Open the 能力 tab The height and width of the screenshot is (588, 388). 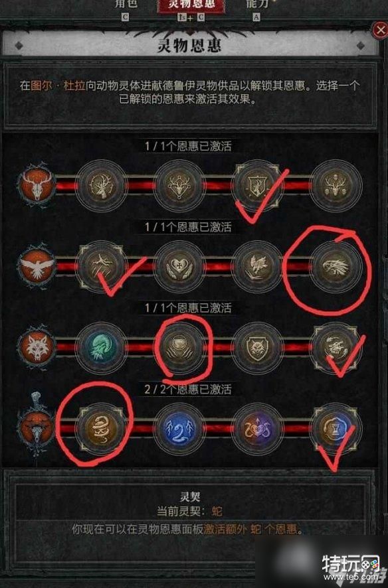pos(257,5)
